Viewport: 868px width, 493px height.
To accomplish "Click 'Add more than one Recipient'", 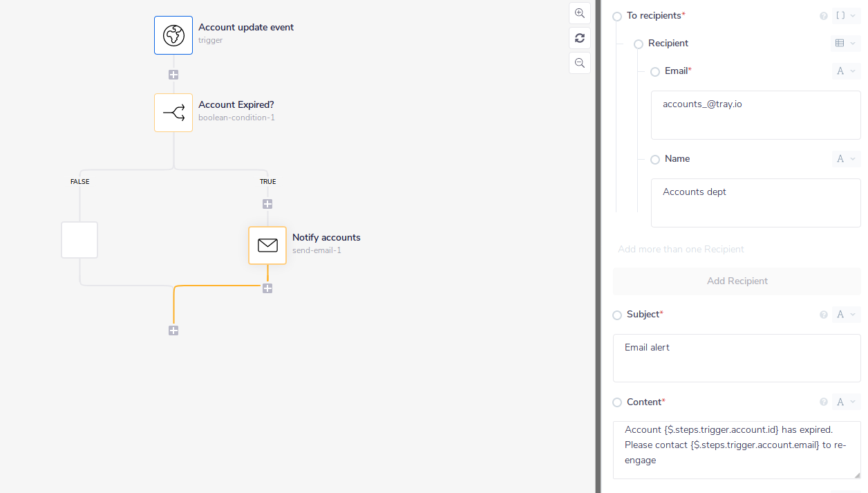I will 681,249.
